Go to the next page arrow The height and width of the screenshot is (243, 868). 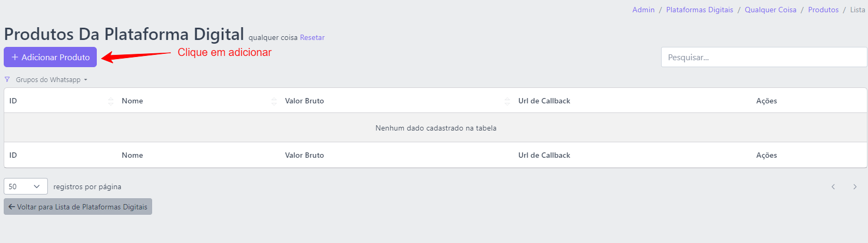coord(855,187)
